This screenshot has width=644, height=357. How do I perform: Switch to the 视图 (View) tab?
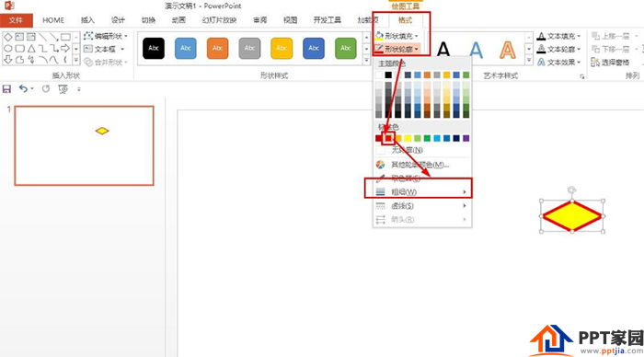(x=291, y=20)
